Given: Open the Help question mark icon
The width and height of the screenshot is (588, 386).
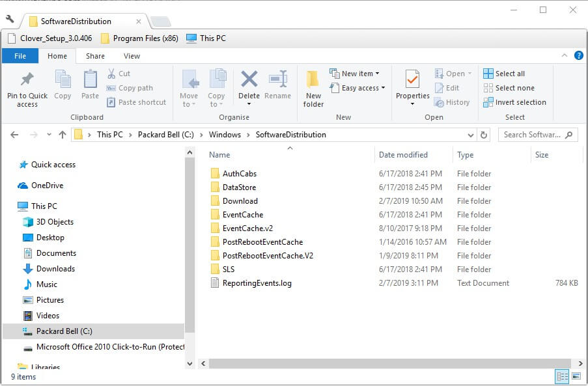Looking at the screenshot, I should point(579,55).
